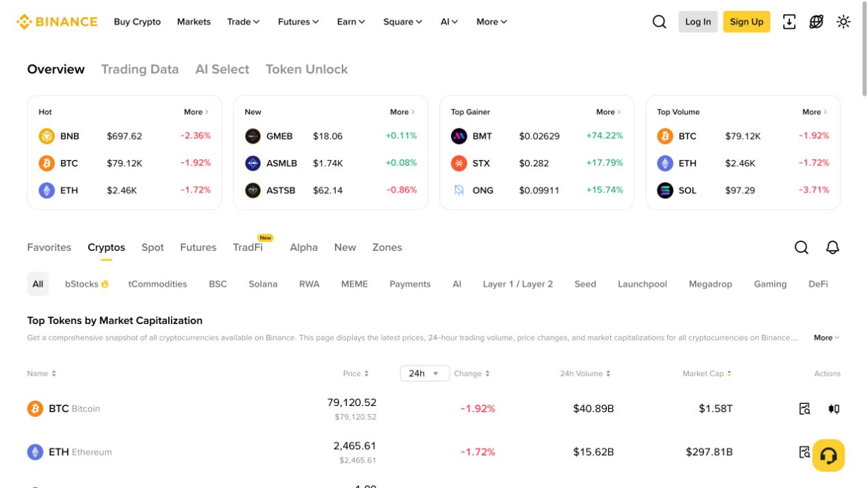The width and height of the screenshot is (868, 488).
Task: Toggle light/dark theme sun icon
Action: point(844,22)
